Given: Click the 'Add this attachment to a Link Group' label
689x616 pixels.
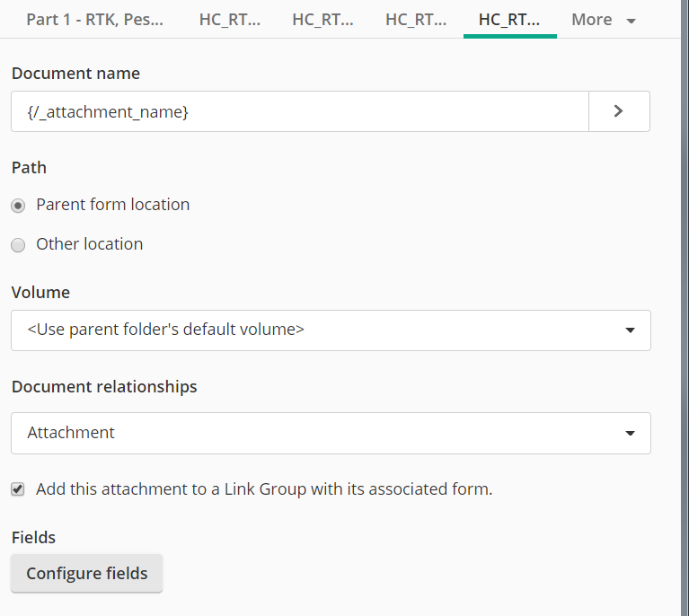Looking at the screenshot, I should (264, 489).
